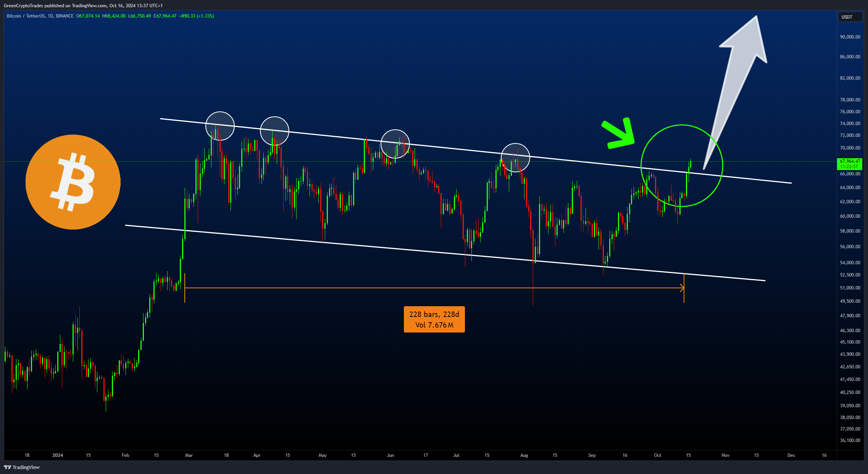This screenshot has height=474, width=868.
Task: Click the 38,050.00 price axis label
Action: pos(850,418)
